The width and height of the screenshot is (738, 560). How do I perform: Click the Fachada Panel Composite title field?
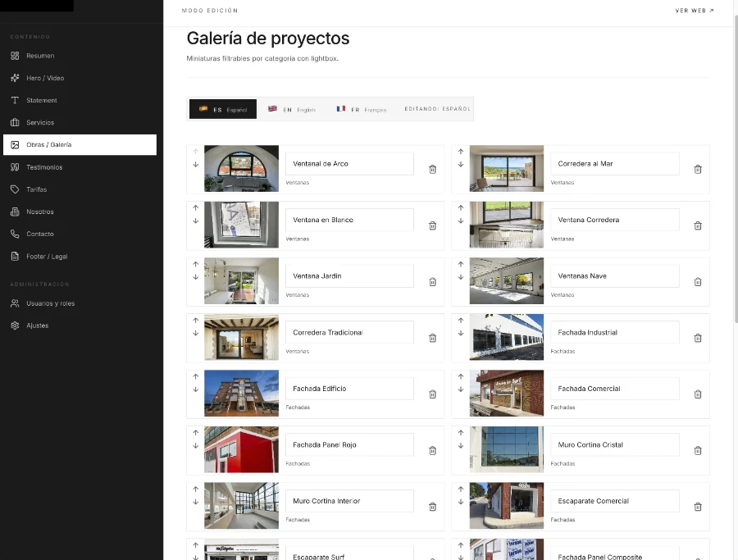pos(615,553)
